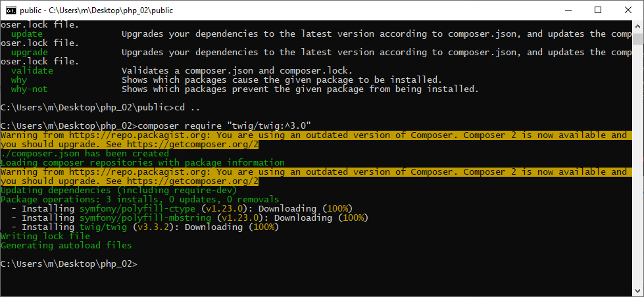Click the green 'why-not' command name
644x297 pixels.
tap(29, 89)
